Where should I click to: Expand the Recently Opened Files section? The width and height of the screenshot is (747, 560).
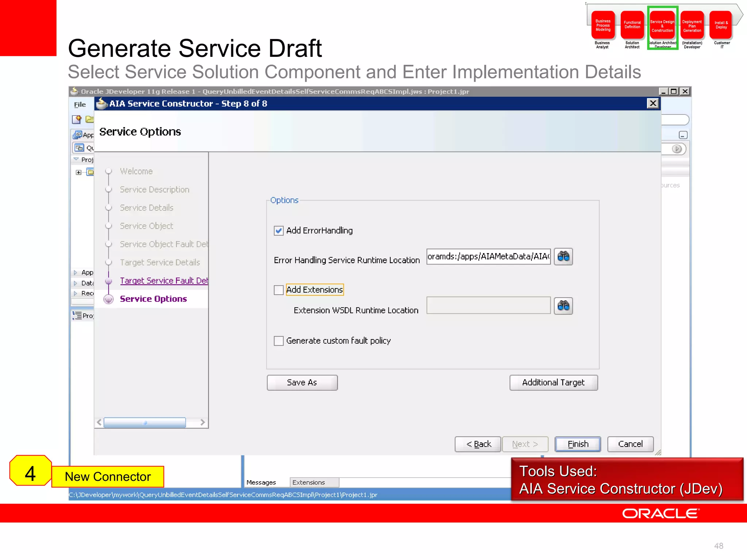tap(76, 293)
